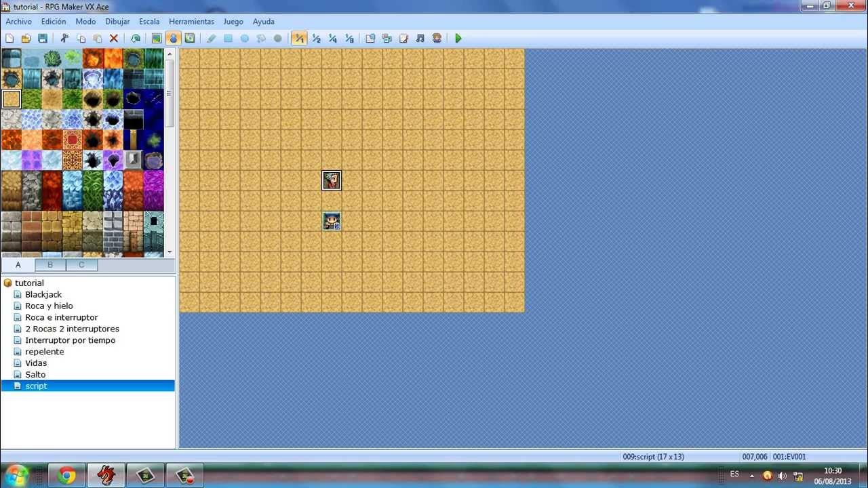Start playtest with the green arrow

point(458,39)
